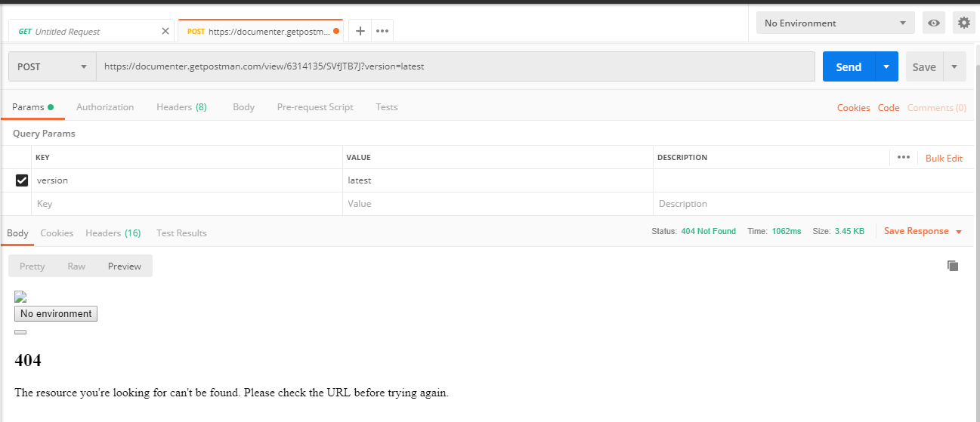This screenshot has width=980, height=422.
Task: Click the Save button
Action: pyautogui.click(x=924, y=66)
